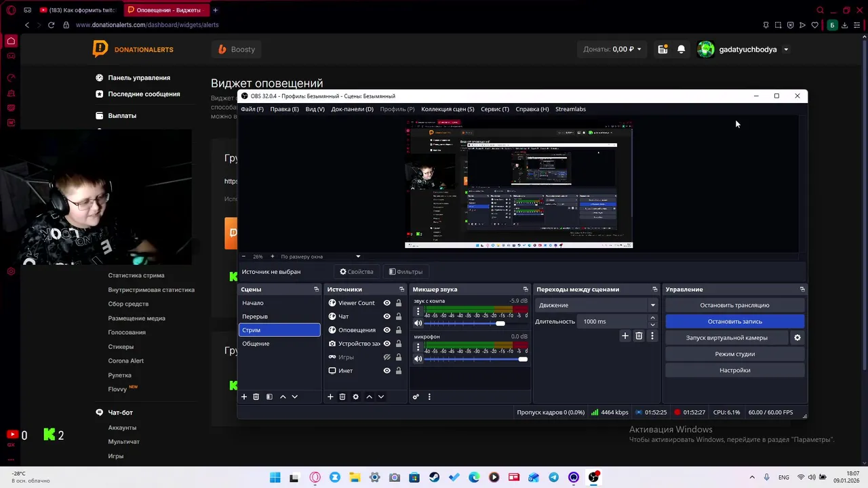Move scene down with arrow in Сцены panel
Screen dimensions: 868x488
tap(294, 396)
